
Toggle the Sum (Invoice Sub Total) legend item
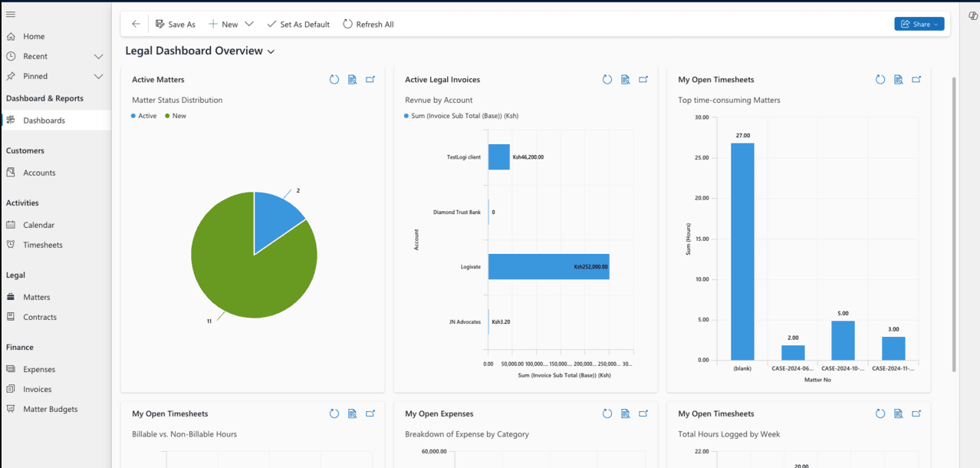(x=462, y=116)
